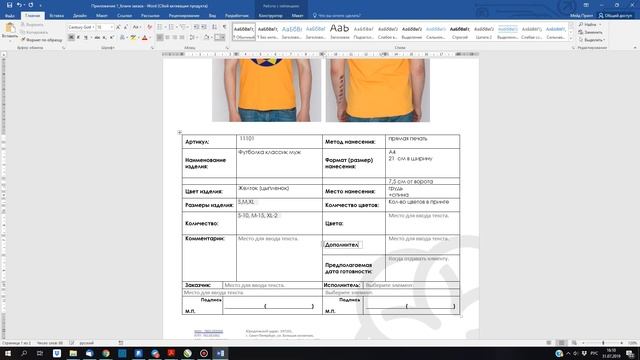Viewport: 640px width, 360px height.
Task: Click Share (Общий доступ) button
Action: 615,16
